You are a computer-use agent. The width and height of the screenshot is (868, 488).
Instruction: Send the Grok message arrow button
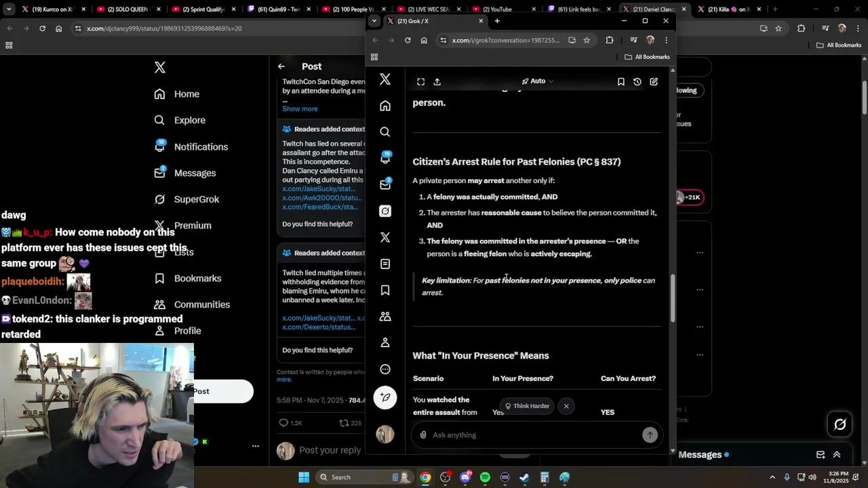(x=650, y=435)
